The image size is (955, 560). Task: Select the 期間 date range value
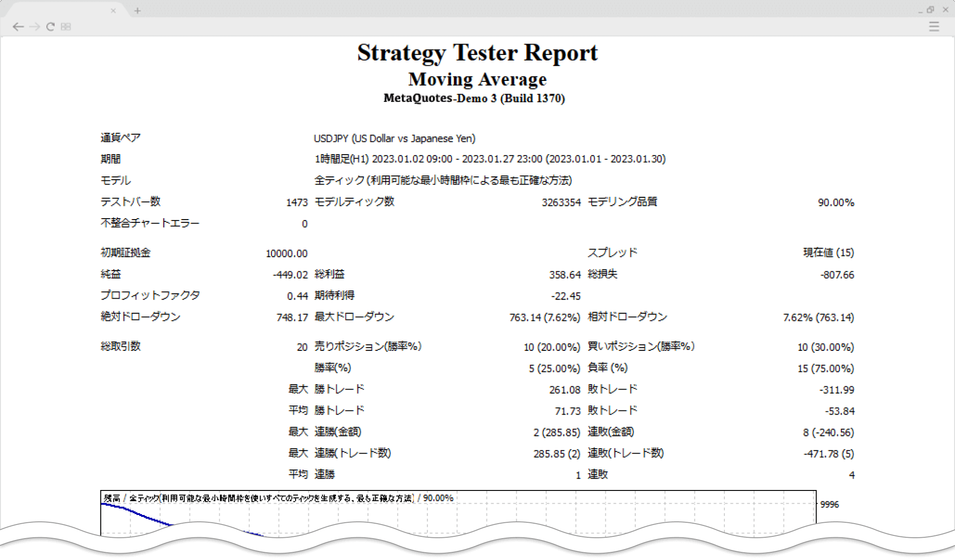click(x=490, y=159)
